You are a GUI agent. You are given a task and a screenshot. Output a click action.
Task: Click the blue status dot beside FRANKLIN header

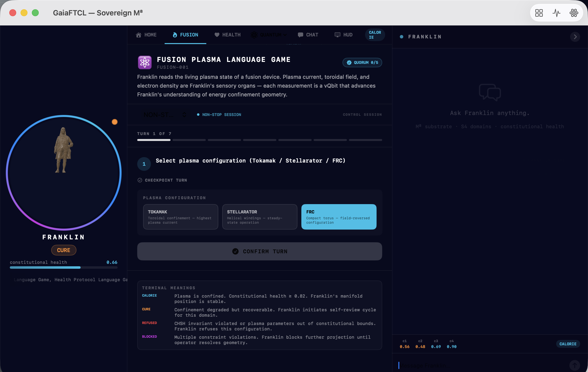tap(402, 37)
